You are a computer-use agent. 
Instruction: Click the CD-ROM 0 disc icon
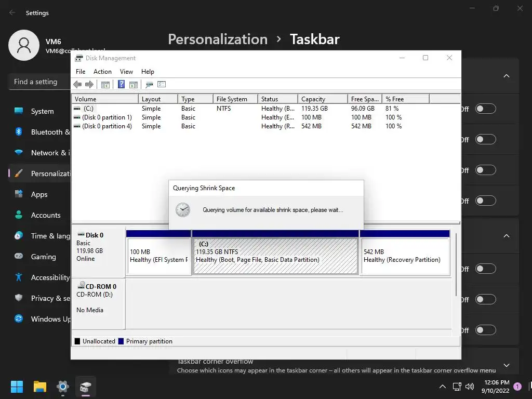(81, 285)
